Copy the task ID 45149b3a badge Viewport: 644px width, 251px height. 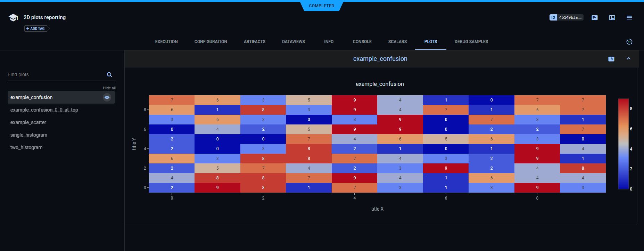click(566, 17)
